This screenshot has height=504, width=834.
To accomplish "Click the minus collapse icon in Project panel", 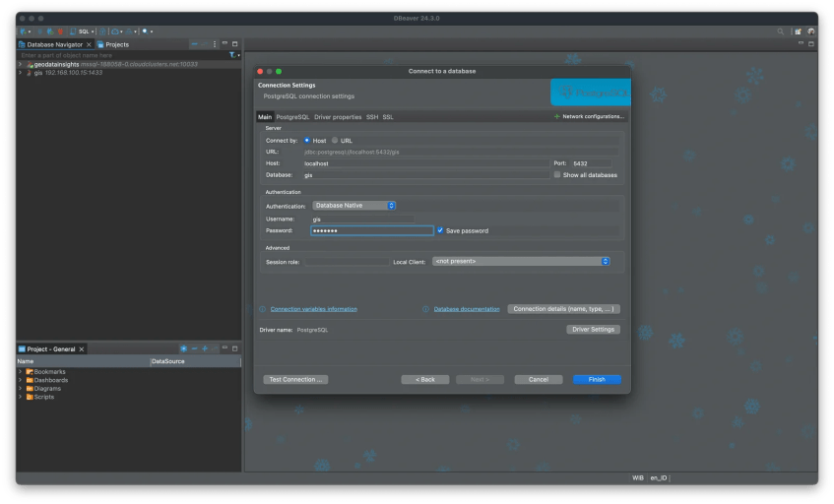I will tap(194, 348).
